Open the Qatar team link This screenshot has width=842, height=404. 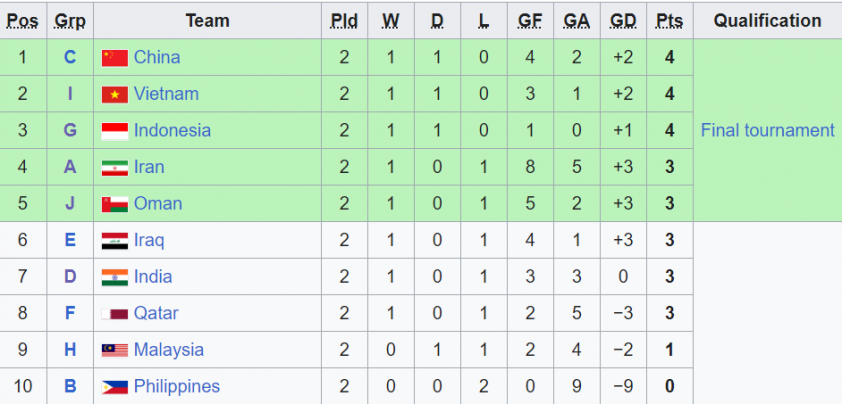pyautogui.click(x=156, y=313)
